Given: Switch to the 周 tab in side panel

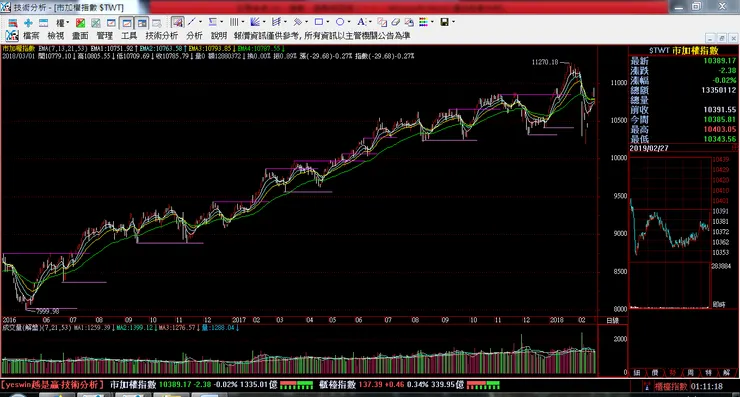Looking at the screenshot, I should click(x=690, y=373).
